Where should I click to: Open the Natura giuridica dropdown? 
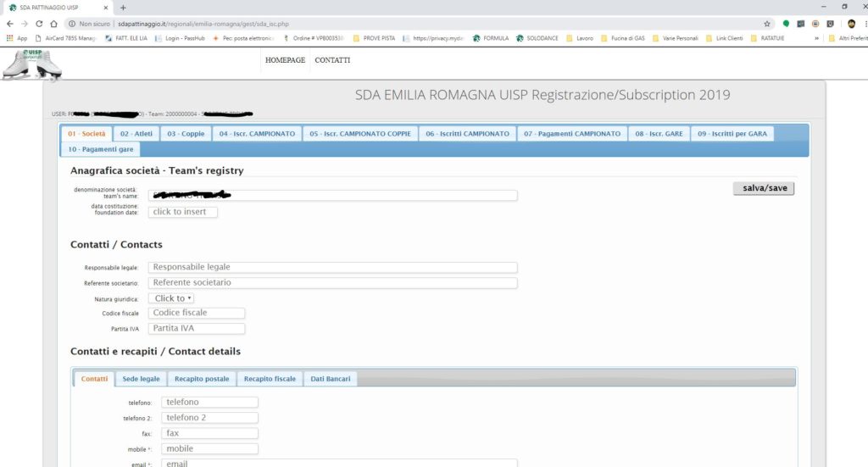171,298
